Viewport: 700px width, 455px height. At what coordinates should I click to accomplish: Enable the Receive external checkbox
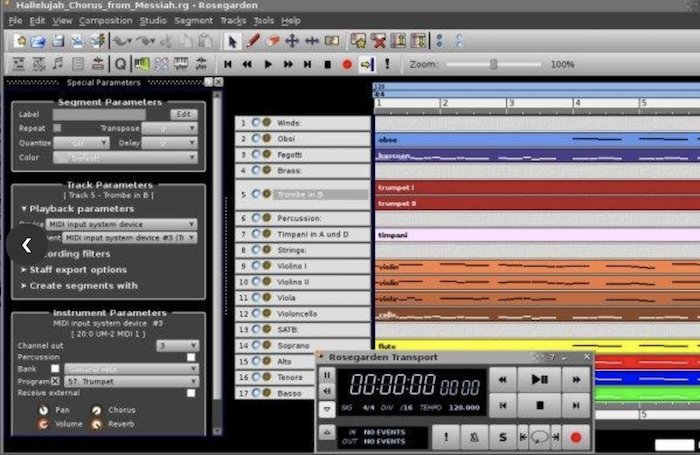pos(191,393)
